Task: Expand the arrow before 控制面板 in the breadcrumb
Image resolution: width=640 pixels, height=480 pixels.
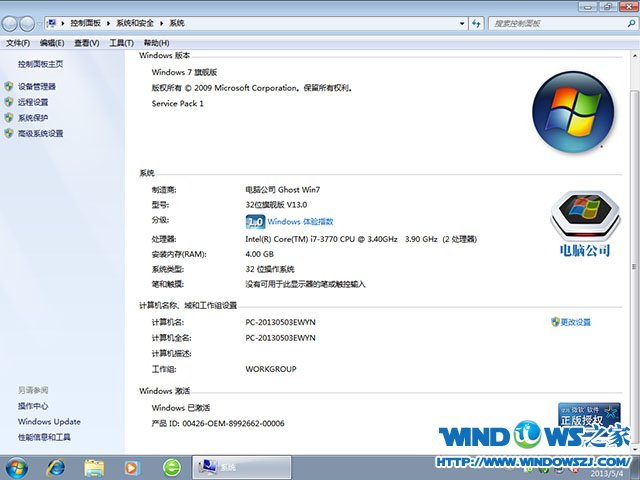Action: click(63, 23)
